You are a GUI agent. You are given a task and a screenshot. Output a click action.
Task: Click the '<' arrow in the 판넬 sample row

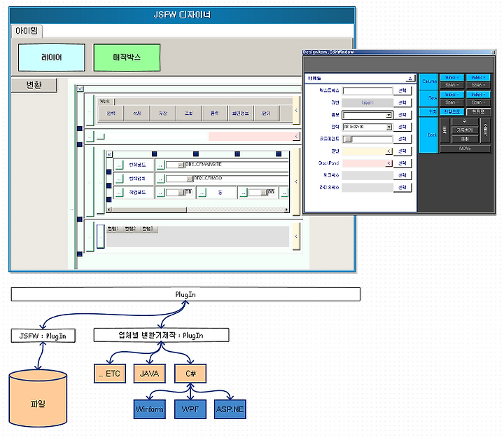[x=389, y=151]
